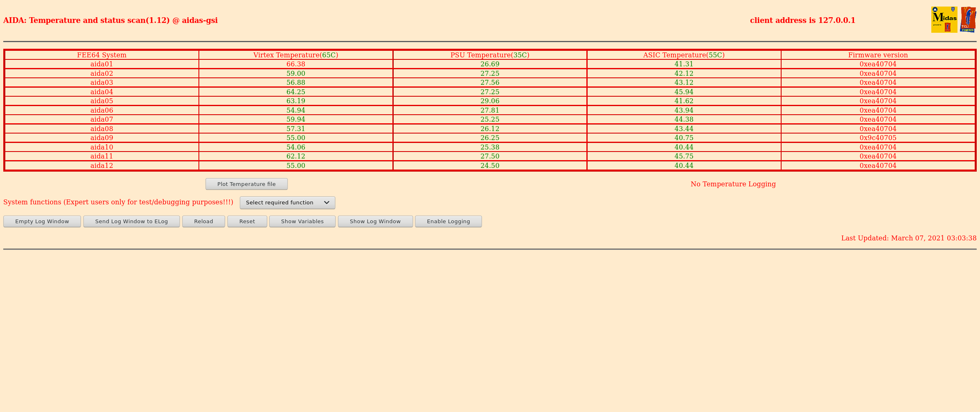Screen dimensions: 980x412
Task: Send Log Window to ELog
Action: point(131,222)
